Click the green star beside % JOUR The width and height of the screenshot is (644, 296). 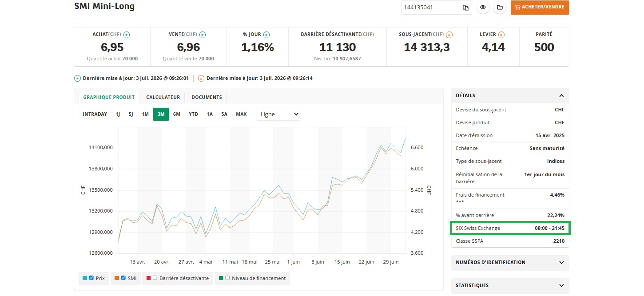tap(266, 35)
